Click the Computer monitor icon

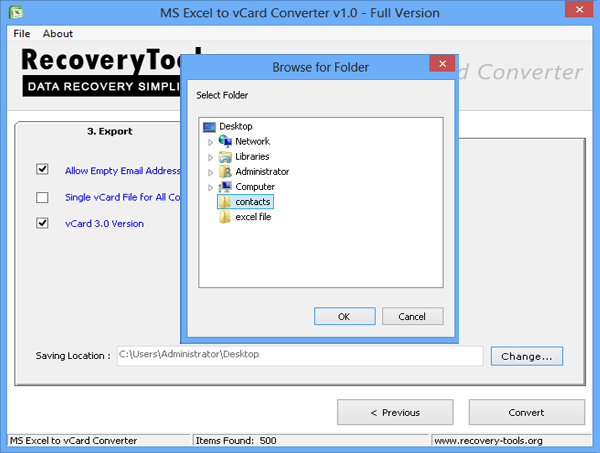[x=225, y=187]
